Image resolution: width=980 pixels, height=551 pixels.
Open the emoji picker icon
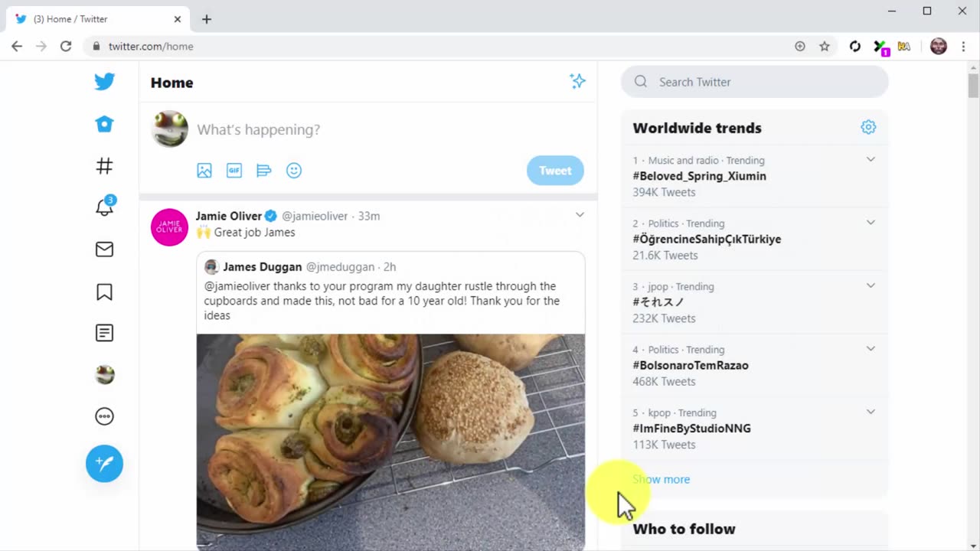294,171
